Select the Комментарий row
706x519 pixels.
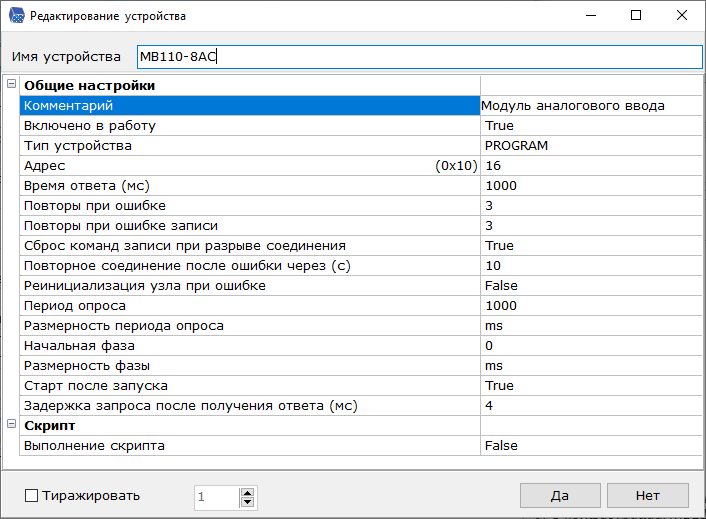[250, 106]
